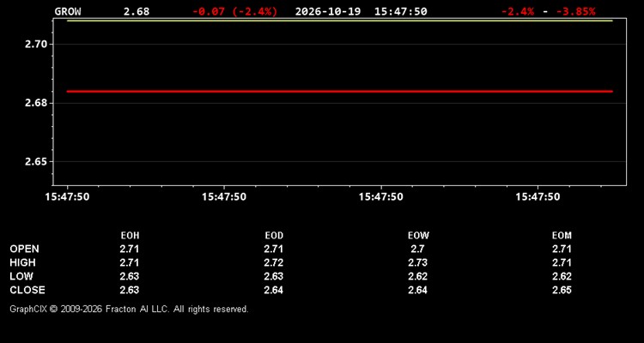Click the EOM LOW value 2.62

(x=562, y=276)
